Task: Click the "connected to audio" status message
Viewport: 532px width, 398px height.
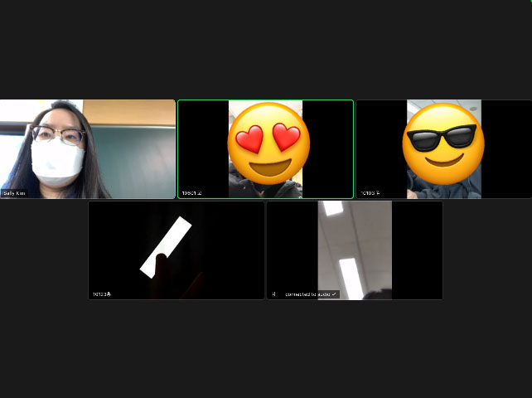Action: point(307,294)
